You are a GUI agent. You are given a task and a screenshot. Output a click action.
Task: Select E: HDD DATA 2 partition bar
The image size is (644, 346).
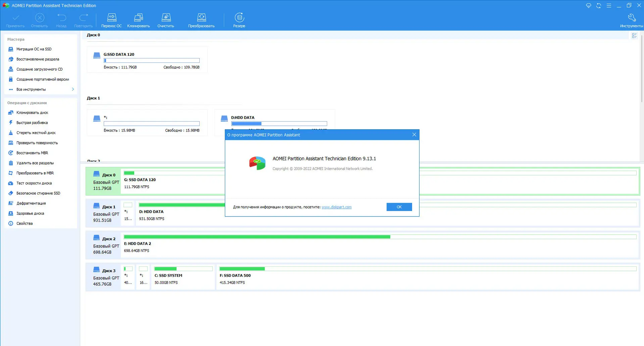380,245
